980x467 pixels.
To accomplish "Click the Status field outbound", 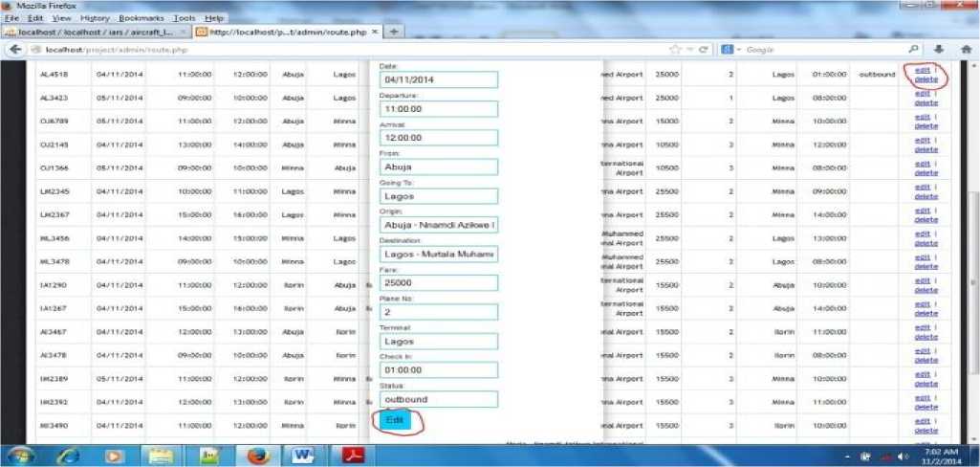I will pos(438,399).
